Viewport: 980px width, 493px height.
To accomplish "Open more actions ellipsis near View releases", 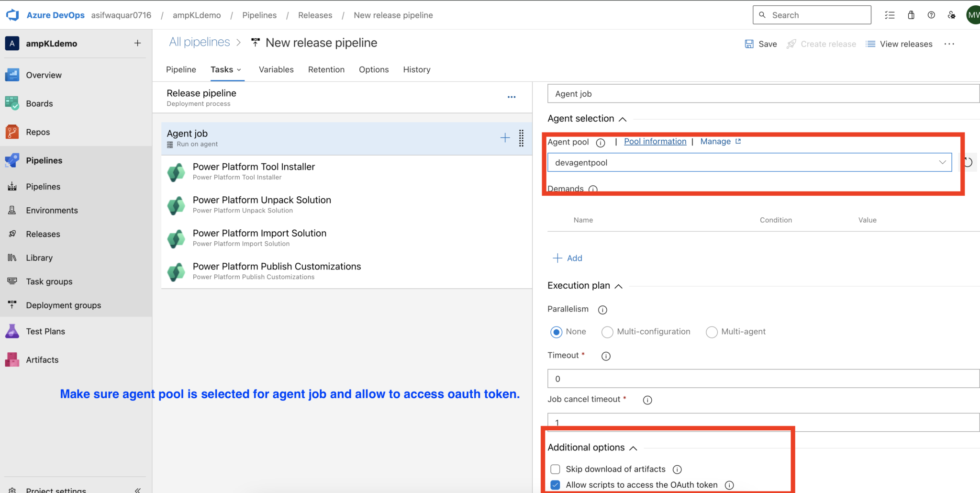I will click(949, 44).
